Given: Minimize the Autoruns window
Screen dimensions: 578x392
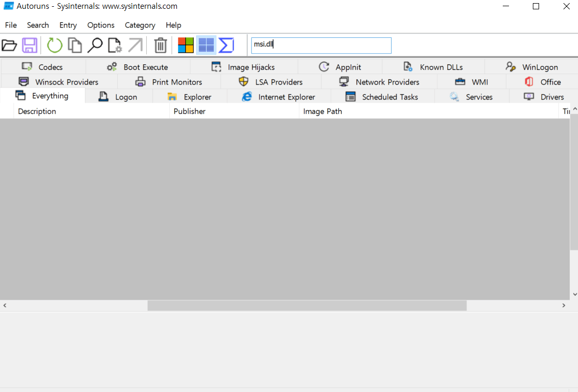Looking at the screenshot, I should pyautogui.click(x=506, y=6).
